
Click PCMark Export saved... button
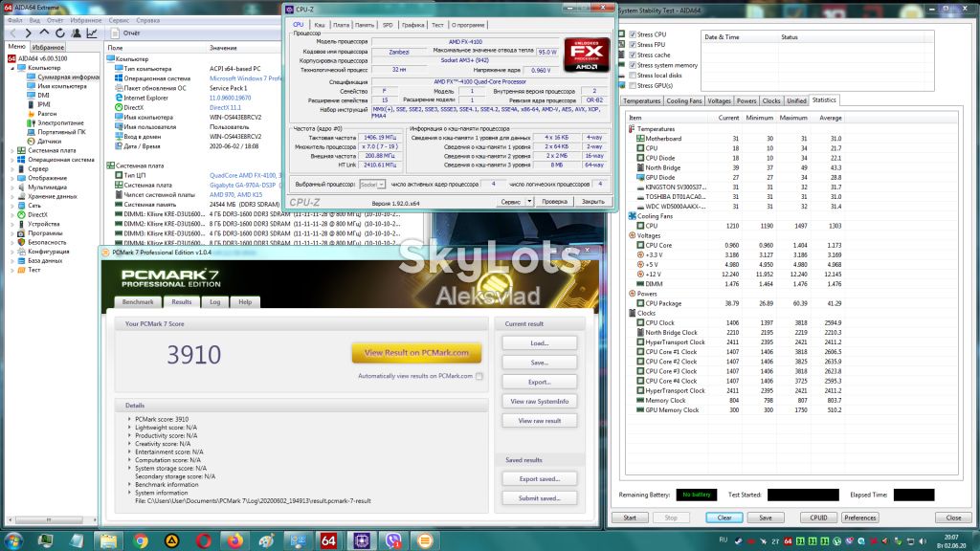(x=540, y=478)
